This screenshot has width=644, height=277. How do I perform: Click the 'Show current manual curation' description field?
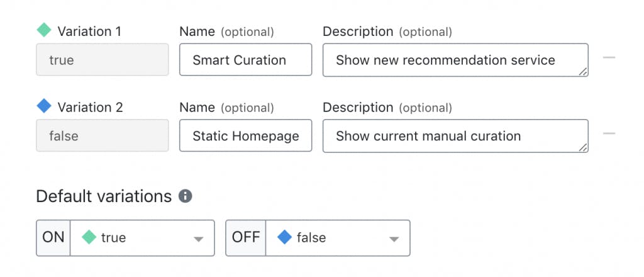455,136
